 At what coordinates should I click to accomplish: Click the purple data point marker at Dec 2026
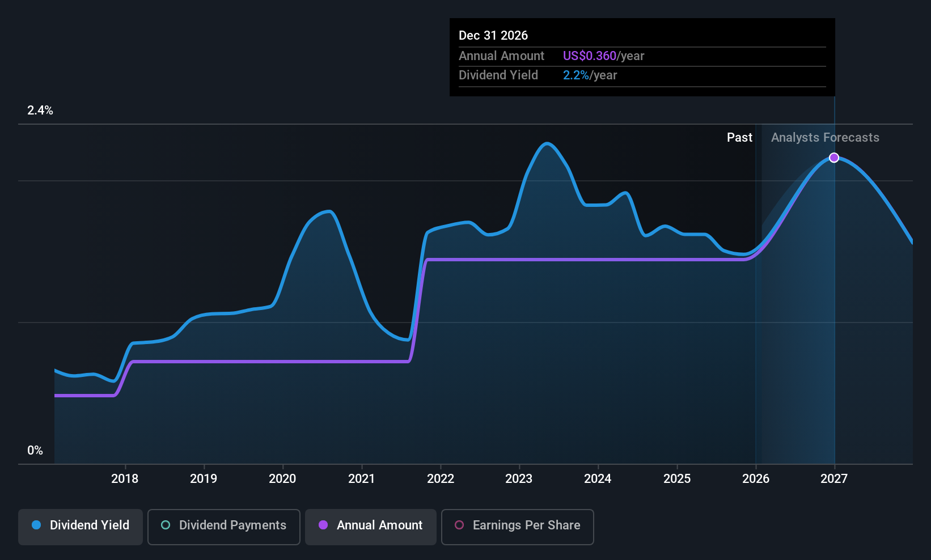pyautogui.click(x=834, y=158)
